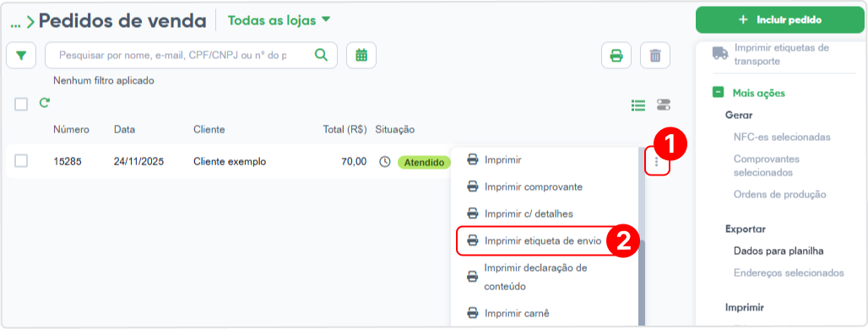Click the trash delete icon
868x329 pixels.
point(655,56)
